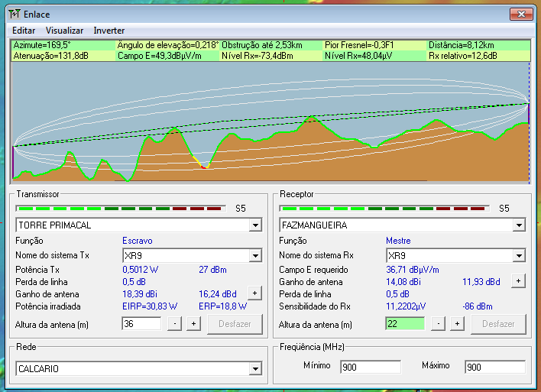Screen dimensions: 541x392
Task: Open the Nome do sistema Tx dropdown
Action: coord(255,256)
